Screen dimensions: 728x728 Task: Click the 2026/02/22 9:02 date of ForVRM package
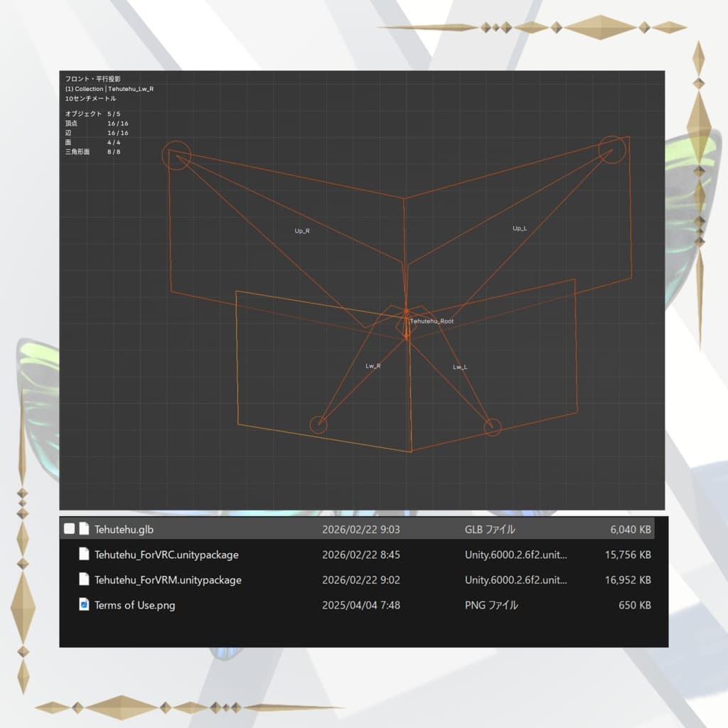360,579
